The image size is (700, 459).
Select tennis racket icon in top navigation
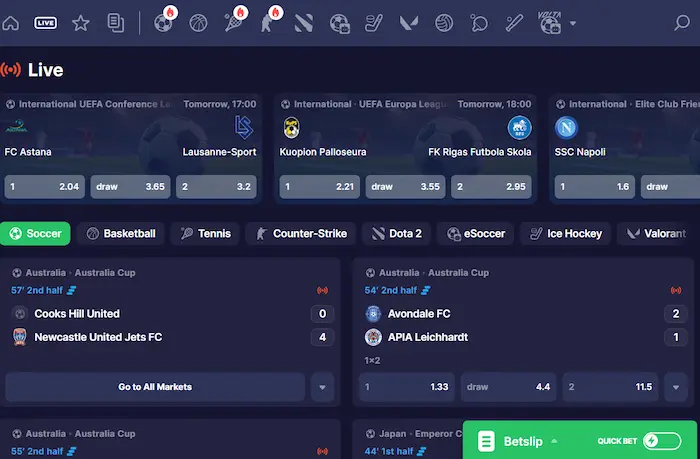(x=233, y=23)
